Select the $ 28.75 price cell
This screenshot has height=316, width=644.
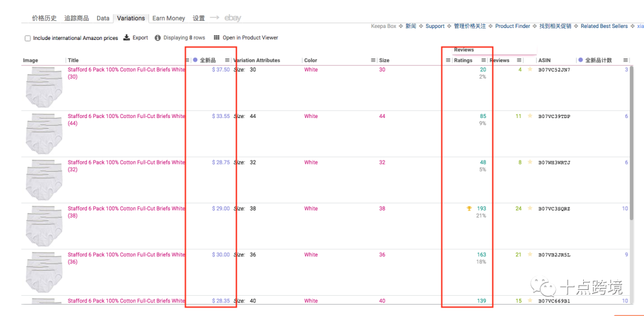pos(221,162)
